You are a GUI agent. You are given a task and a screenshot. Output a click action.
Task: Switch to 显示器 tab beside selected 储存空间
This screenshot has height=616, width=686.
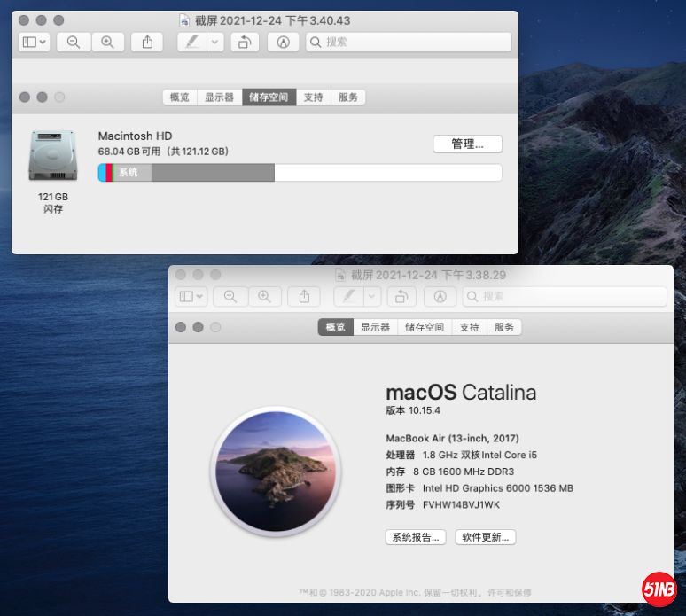[x=219, y=97]
